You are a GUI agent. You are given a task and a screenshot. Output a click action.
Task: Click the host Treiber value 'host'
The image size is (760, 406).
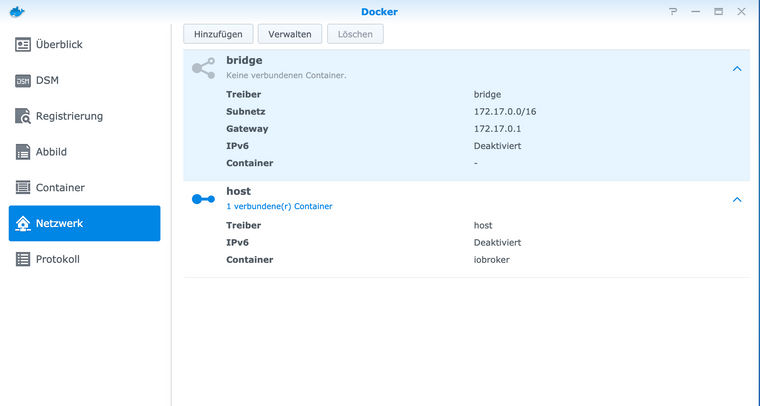tap(483, 225)
